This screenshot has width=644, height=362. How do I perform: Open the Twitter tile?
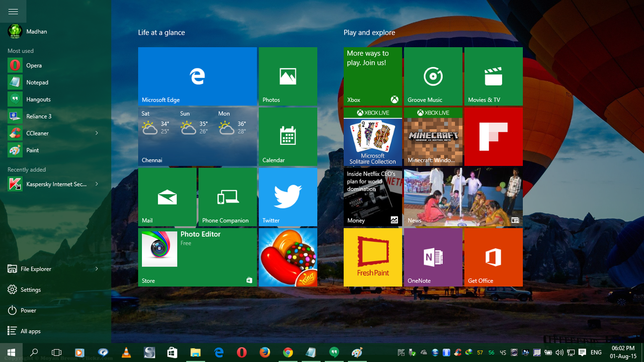pos(288,197)
